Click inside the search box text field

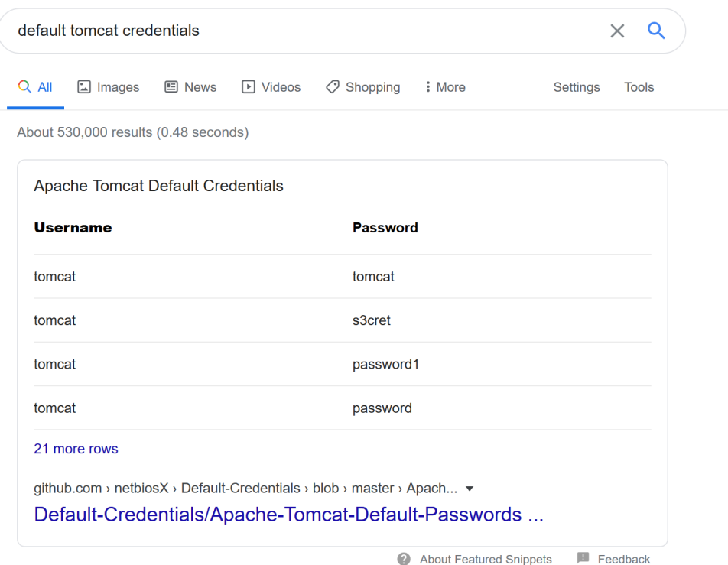[306, 31]
